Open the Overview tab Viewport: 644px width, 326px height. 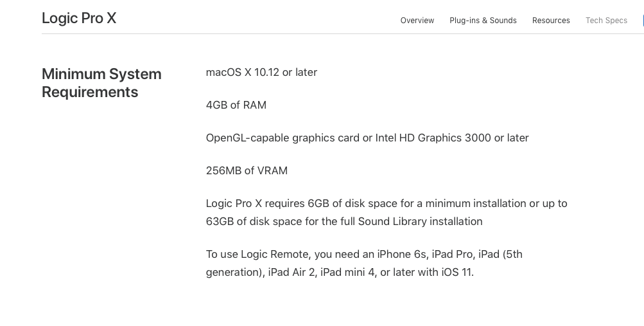click(417, 21)
